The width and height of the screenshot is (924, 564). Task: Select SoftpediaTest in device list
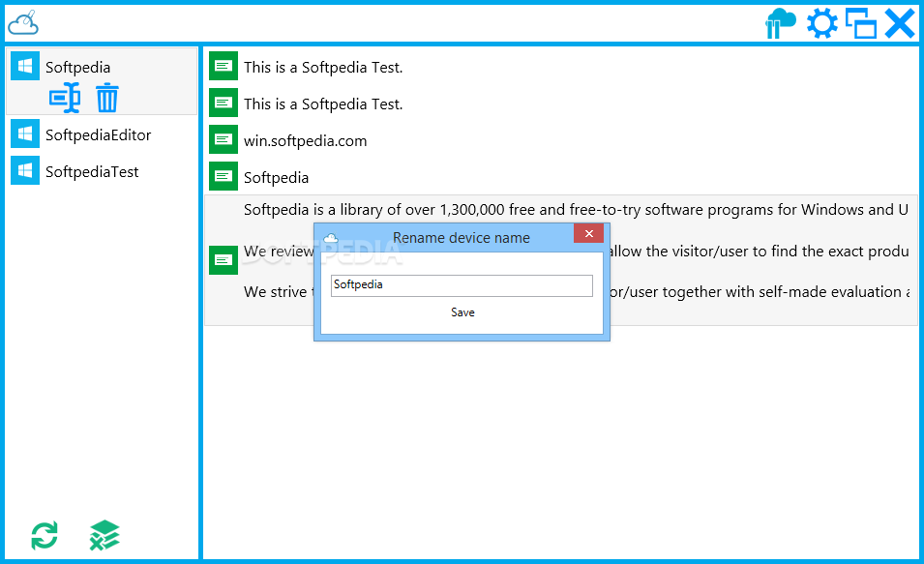(92, 171)
